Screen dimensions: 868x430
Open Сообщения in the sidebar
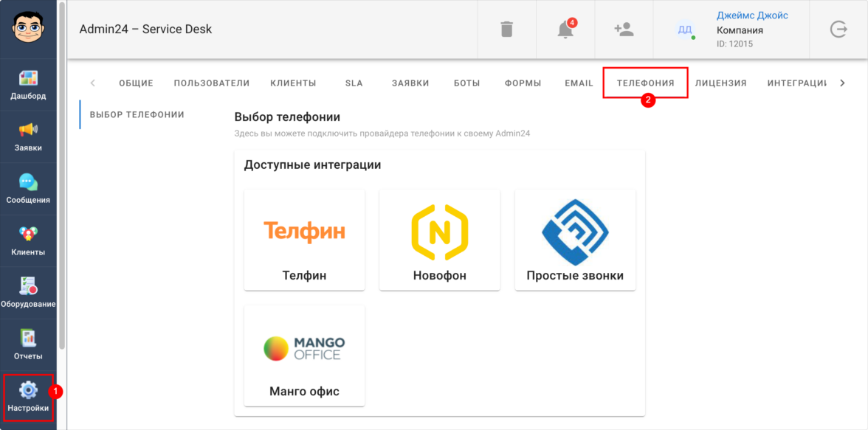(28, 189)
